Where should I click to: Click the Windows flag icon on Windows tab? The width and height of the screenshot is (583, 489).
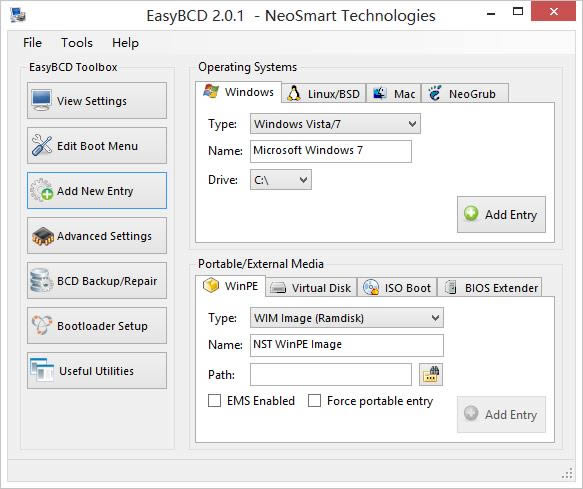(211, 91)
